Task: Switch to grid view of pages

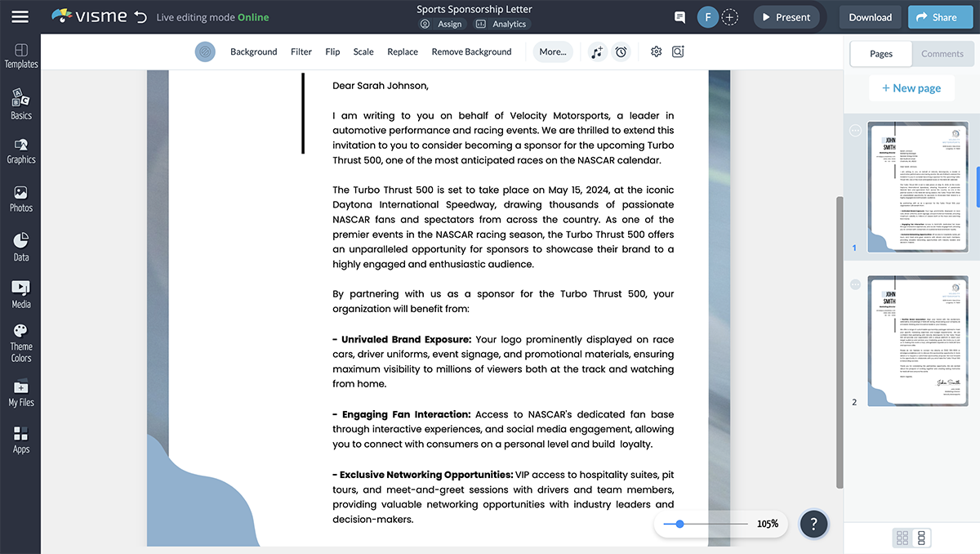Action: click(902, 538)
